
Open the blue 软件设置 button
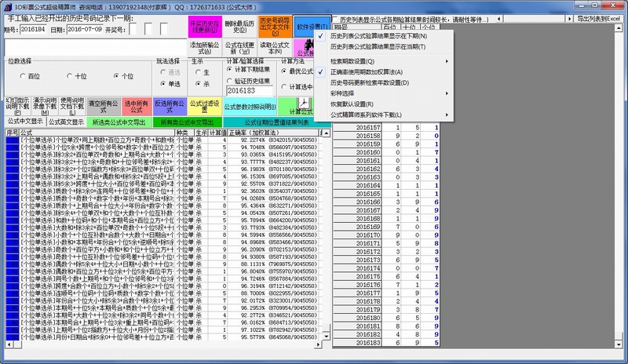(x=312, y=27)
